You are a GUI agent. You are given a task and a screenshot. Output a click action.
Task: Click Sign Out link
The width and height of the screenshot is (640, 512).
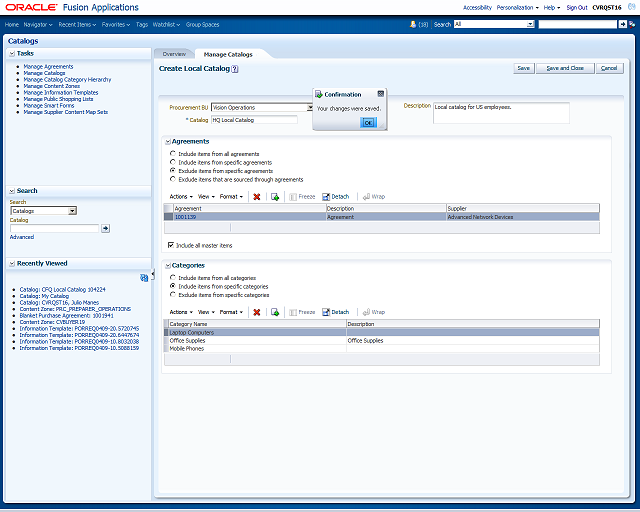[577, 7]
